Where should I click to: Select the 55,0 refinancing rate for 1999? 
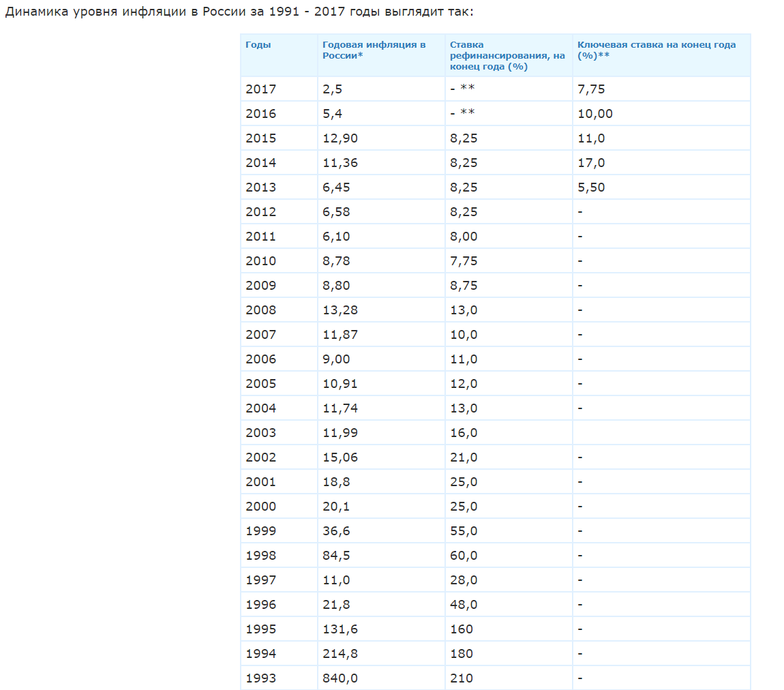464,531
